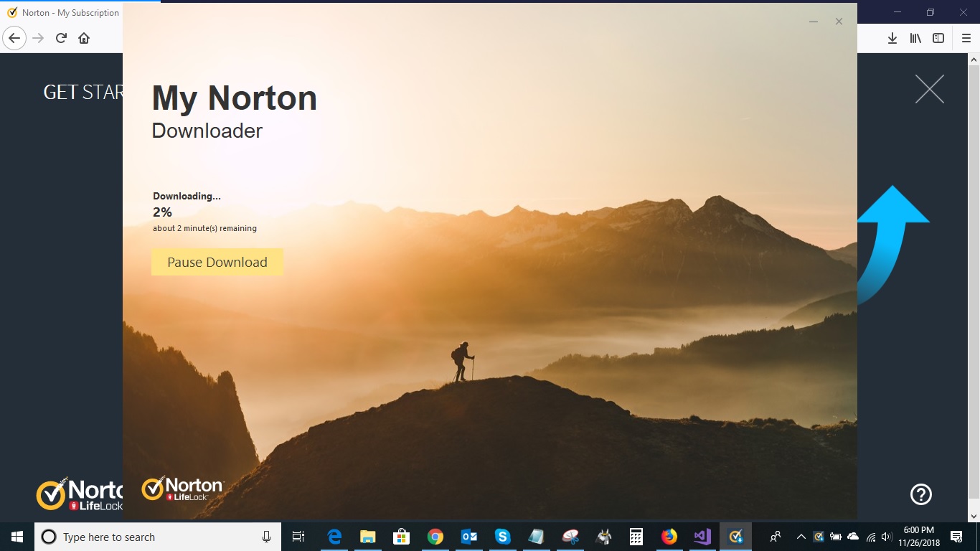Activate Cortana microphone in search box
The height and width of the screenshot is (551, 980).
[x=267, y=537]
